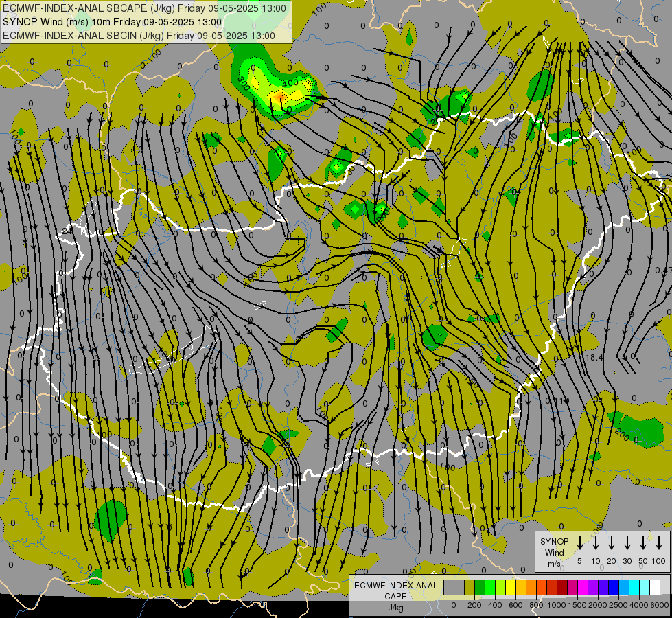This screenshot has width=672, height=618.
Task: Pick the amber swatch left of 800 tick
Action: point(521,588)
